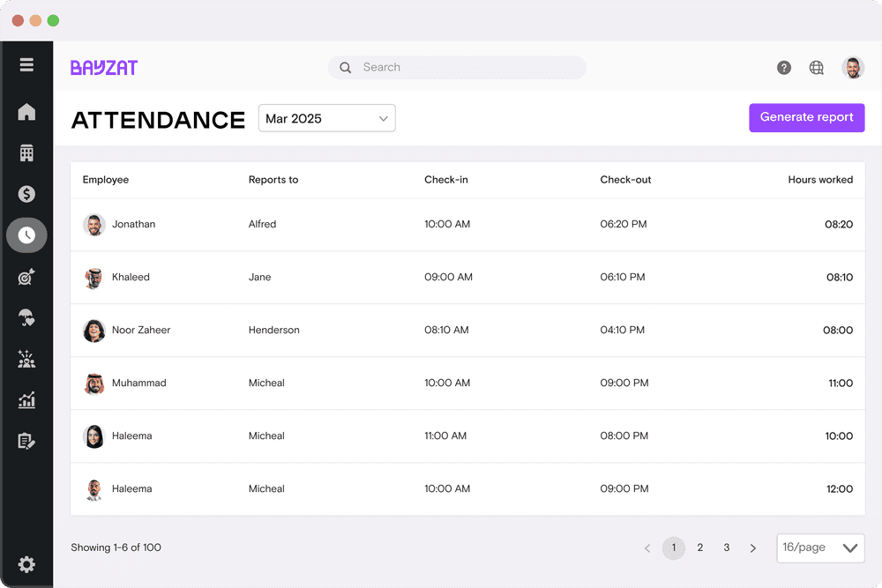Open the performance goals target icon

click(x=26, y=276)
